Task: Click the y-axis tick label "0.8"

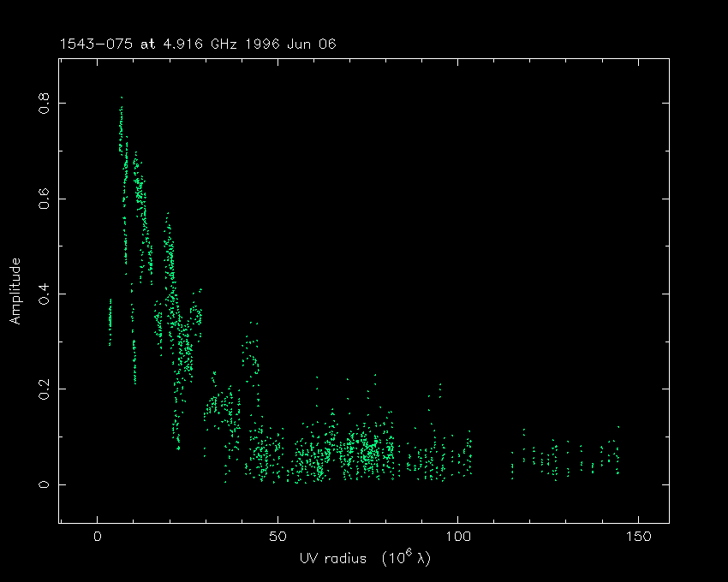Action: coord(42,104)
